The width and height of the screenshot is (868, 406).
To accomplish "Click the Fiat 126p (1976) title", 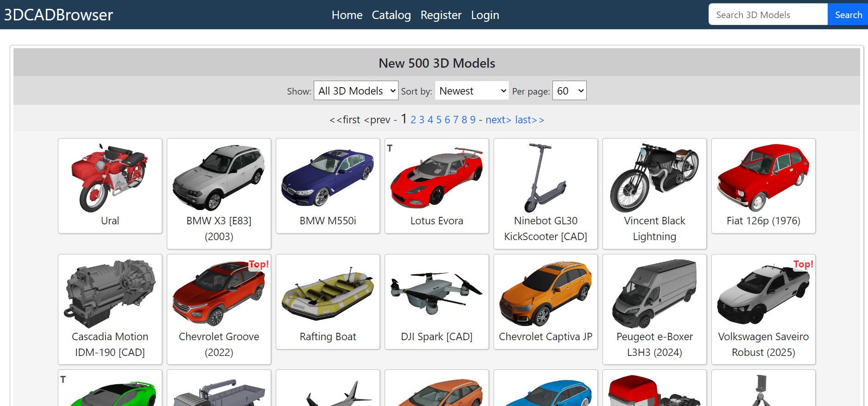I will click(763, 221).
